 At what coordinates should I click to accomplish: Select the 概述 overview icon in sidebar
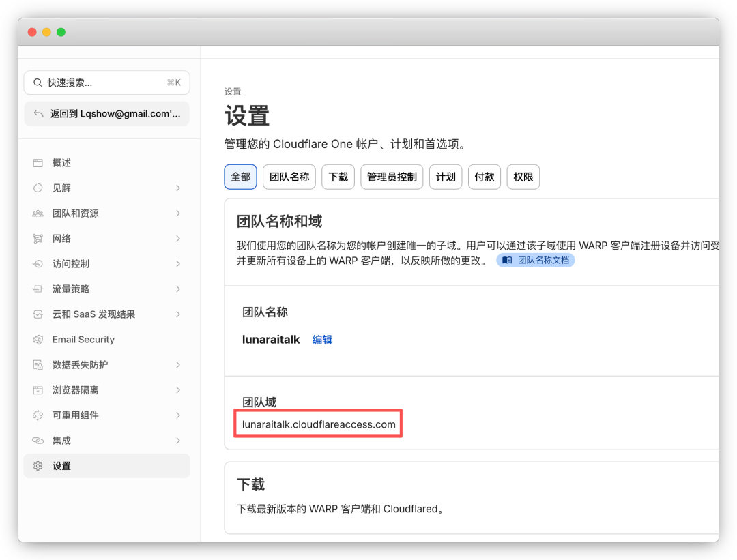[x=39, y=163]
